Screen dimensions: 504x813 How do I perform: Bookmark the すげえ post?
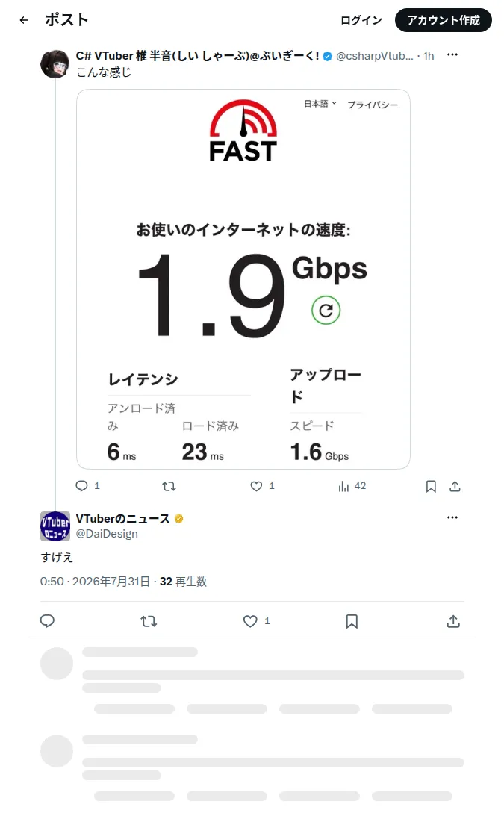(x=352, y=620)
